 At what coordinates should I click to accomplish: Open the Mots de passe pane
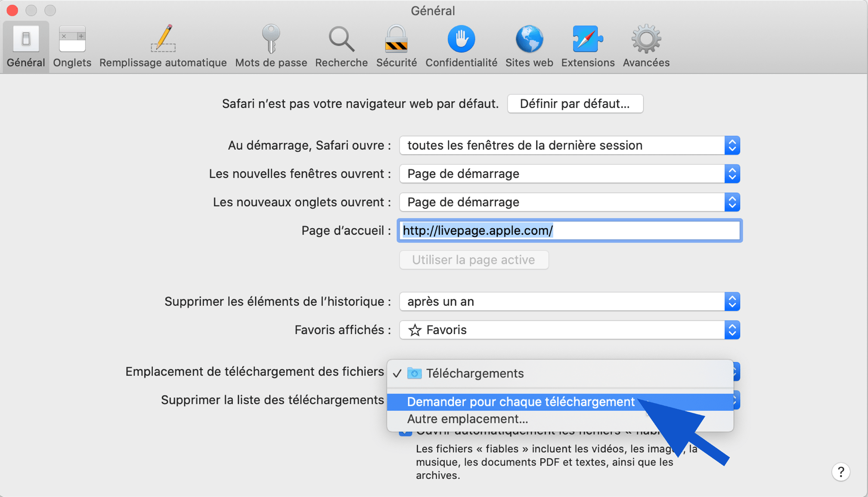click(x=271, y=47)
